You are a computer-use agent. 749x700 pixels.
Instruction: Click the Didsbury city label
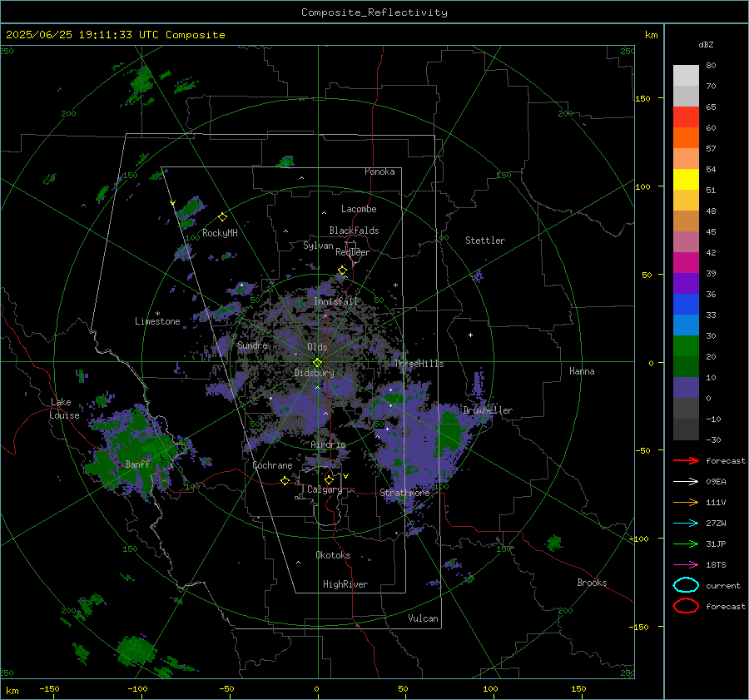[x=315, y=373]
